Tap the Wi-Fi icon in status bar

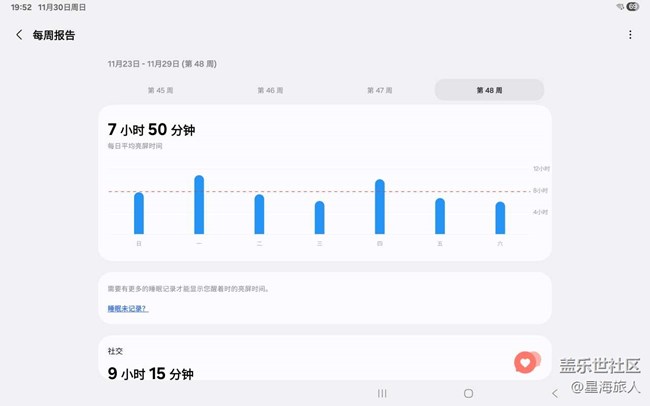point(620,7)
